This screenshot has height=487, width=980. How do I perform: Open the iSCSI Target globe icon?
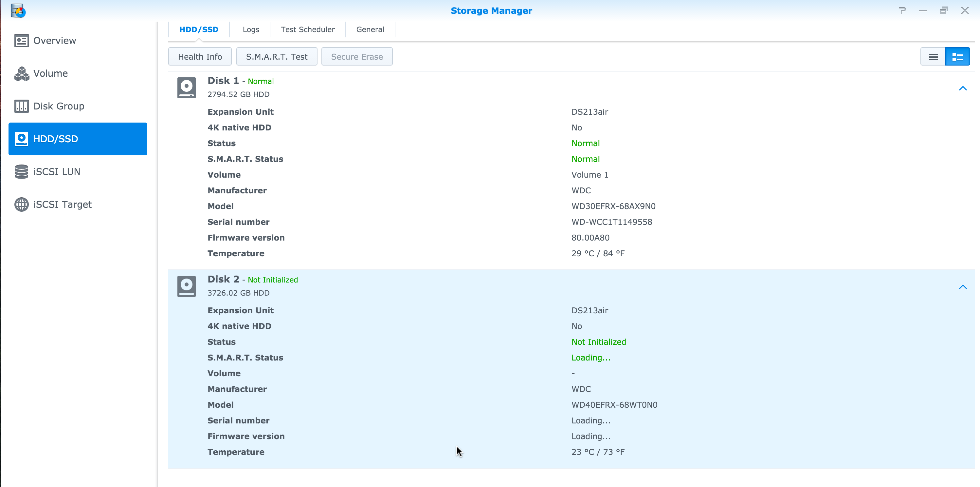click(21, 205)
